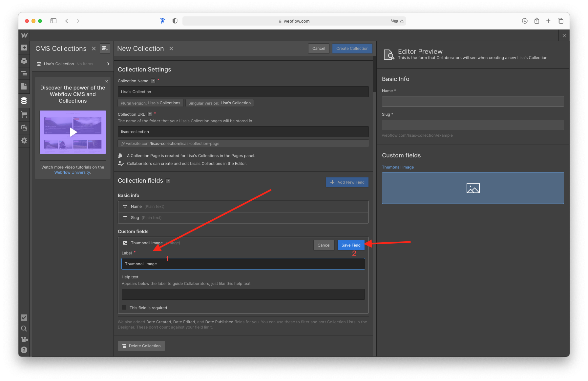This screenshot has height=381, width=588.
Task: Open the search icon in left sidebar
Action: pos(24,329)
